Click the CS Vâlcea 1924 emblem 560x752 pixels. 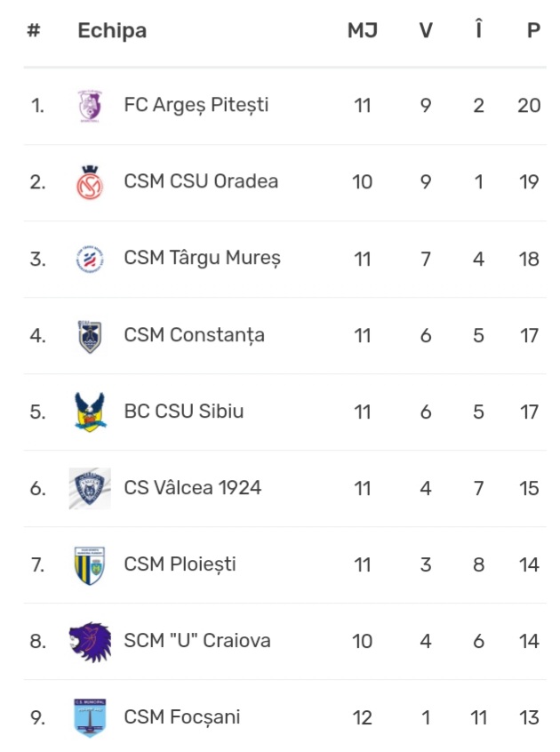pos(90,488)
